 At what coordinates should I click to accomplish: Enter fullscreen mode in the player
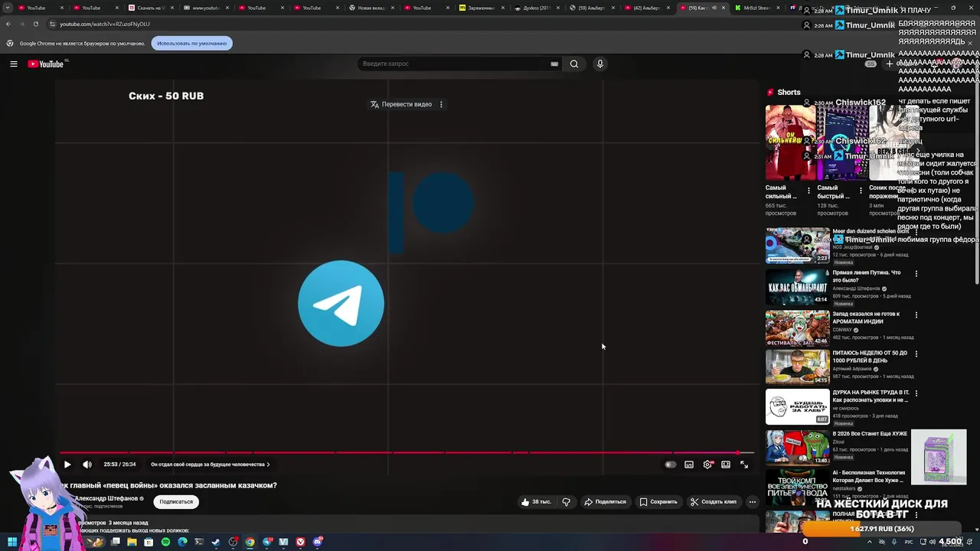point(744,465)
